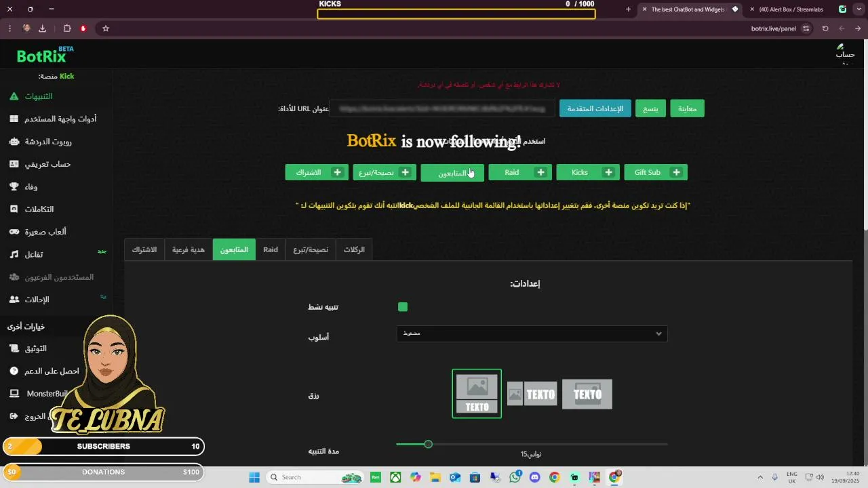Open التنبيهات alerts in the sidebar

coord(39,96)
